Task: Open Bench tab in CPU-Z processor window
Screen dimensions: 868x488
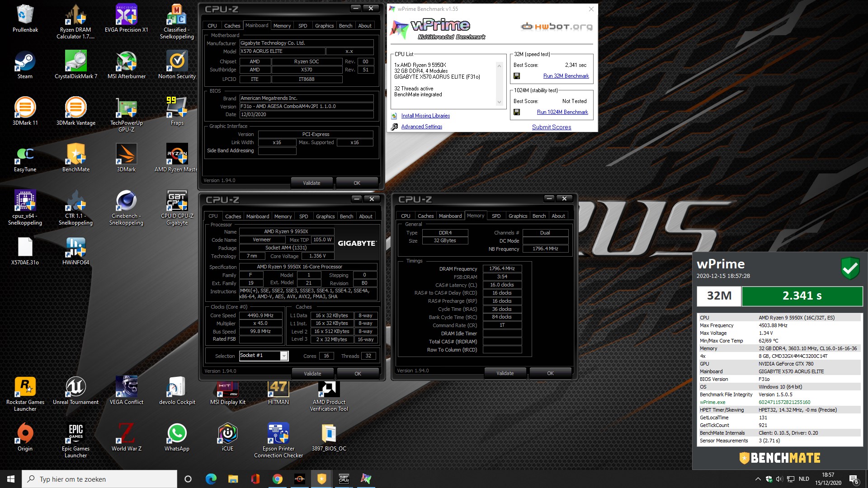Action: [x=347, y=216]
